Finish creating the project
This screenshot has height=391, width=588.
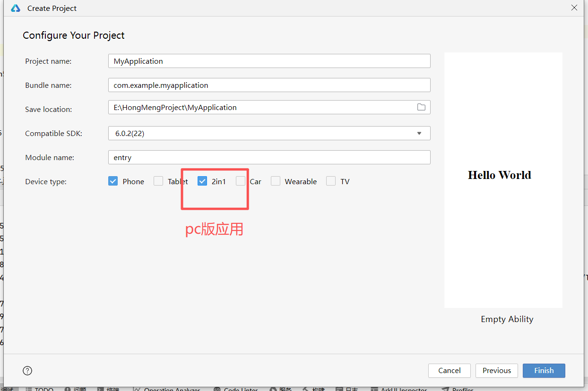click(544, 371)
